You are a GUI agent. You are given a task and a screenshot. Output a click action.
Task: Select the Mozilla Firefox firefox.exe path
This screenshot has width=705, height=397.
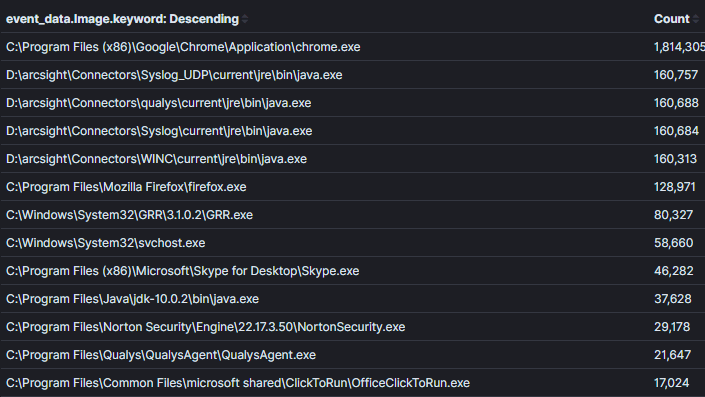(126, 187)
